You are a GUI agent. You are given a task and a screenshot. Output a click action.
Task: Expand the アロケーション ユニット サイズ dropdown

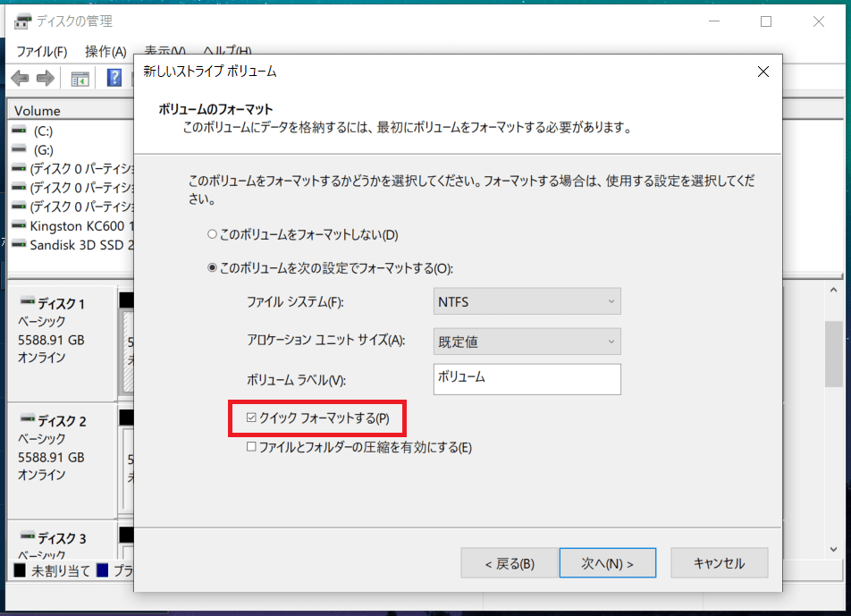pos(527,341)
